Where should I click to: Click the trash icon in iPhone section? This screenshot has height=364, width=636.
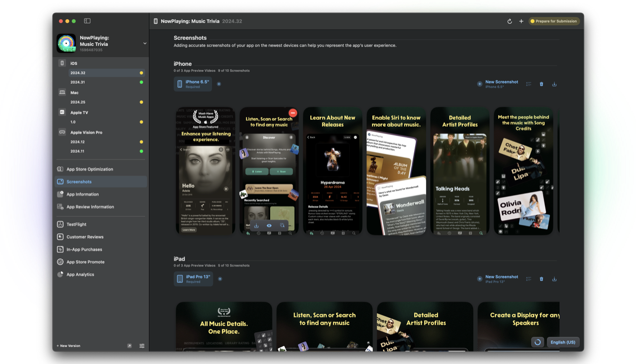[x=542, y=84]
